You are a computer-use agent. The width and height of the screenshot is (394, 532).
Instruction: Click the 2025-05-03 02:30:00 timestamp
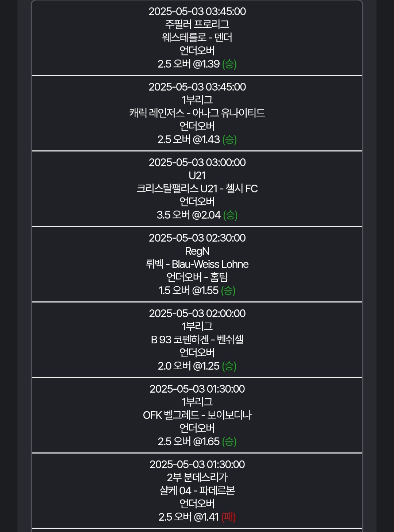[197, 238]
